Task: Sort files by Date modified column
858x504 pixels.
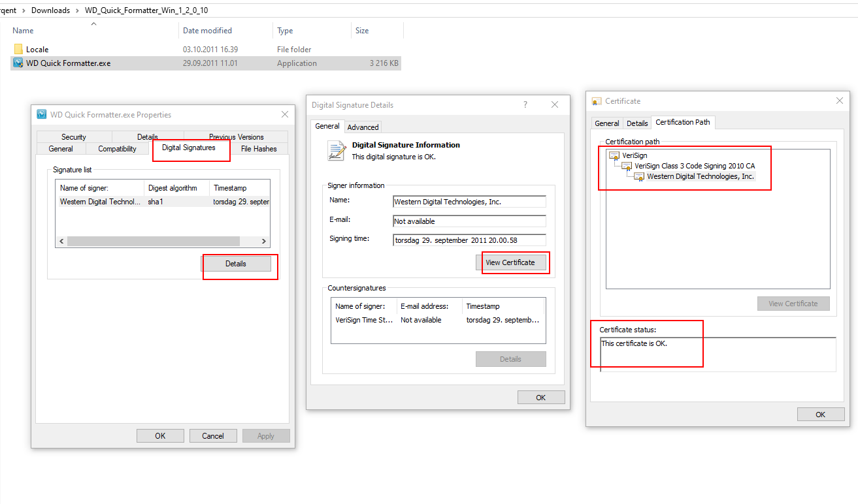Action: tap(226, 31)
